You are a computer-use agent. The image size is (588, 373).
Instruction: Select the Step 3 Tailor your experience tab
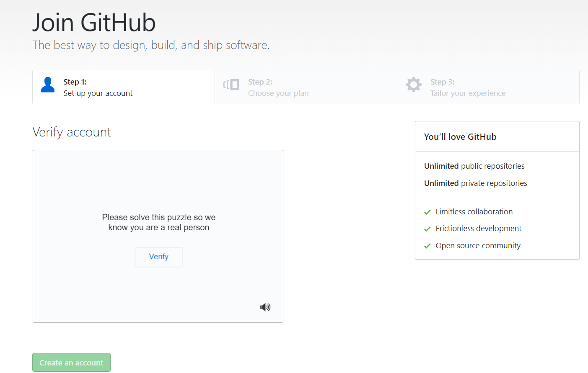click(488, 87)
